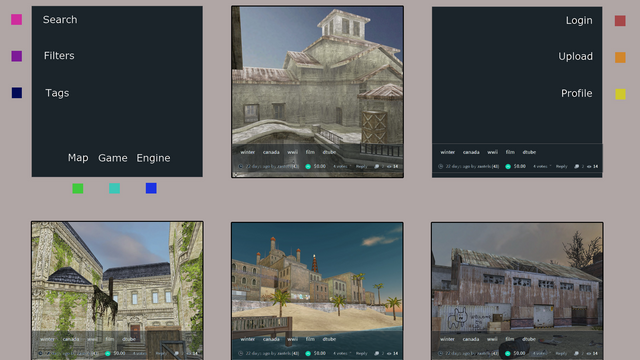Select the purple swatch beside Filters
640x360 pixels.
coord(17,56)
